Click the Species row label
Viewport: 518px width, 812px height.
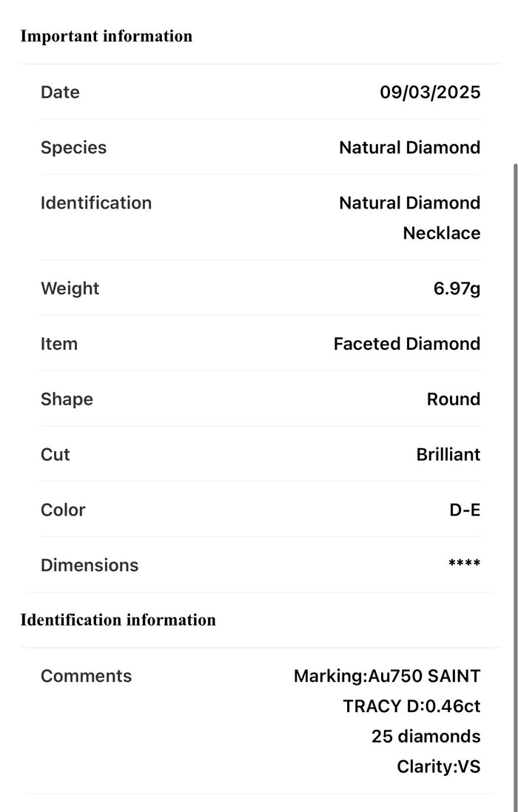click(x=73, y=148)
